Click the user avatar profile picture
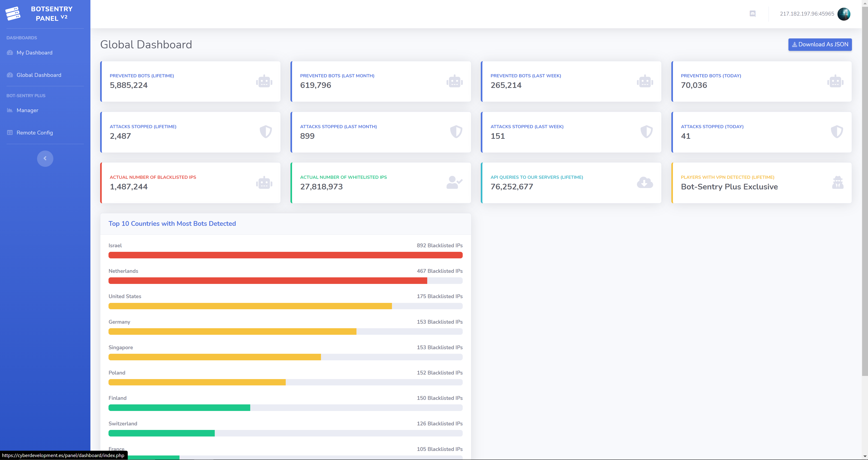Screen dimensions: 868x460 (844, 14)
